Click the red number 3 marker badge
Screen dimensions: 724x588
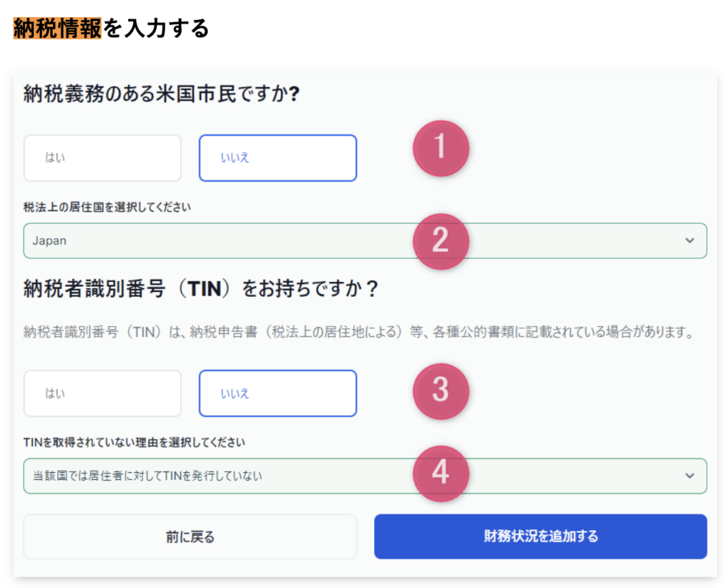(x=440, y=391)
